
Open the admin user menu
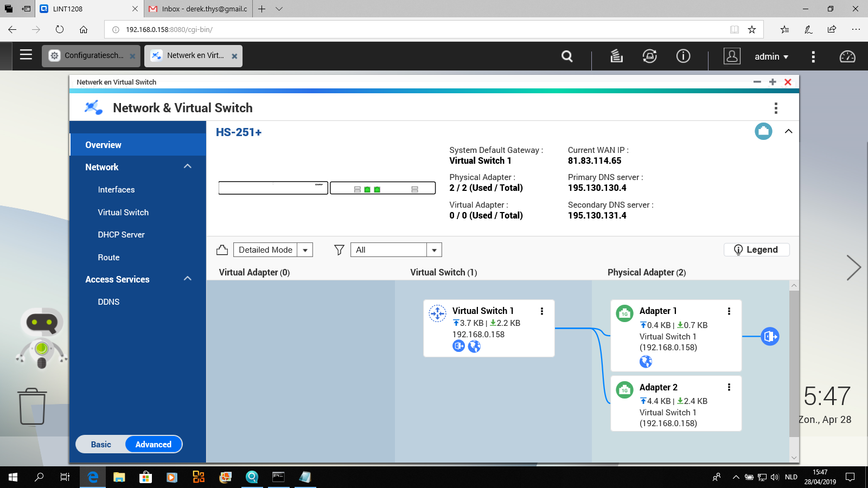point(771,56)
